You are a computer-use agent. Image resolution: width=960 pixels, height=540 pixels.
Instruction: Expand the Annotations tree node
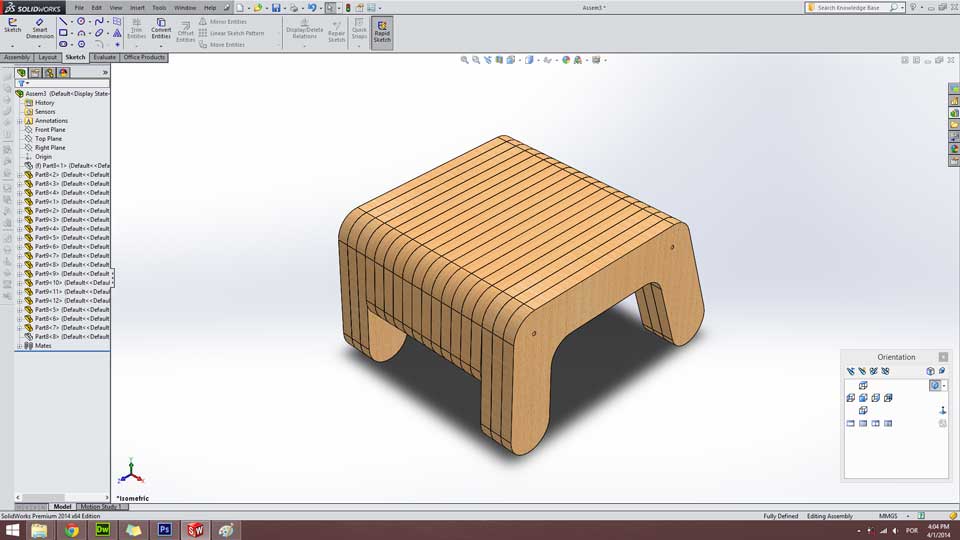click(x=20, y=121)
